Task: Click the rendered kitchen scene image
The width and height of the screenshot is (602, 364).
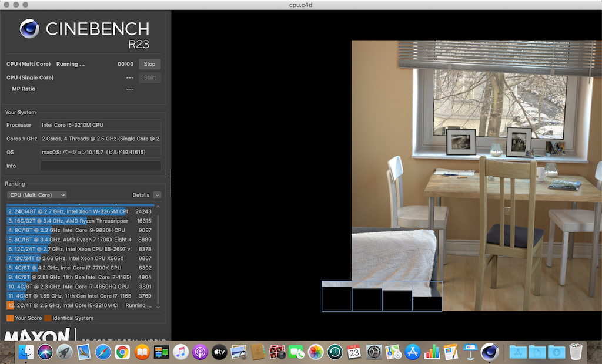Action: [x=476, y=176]
